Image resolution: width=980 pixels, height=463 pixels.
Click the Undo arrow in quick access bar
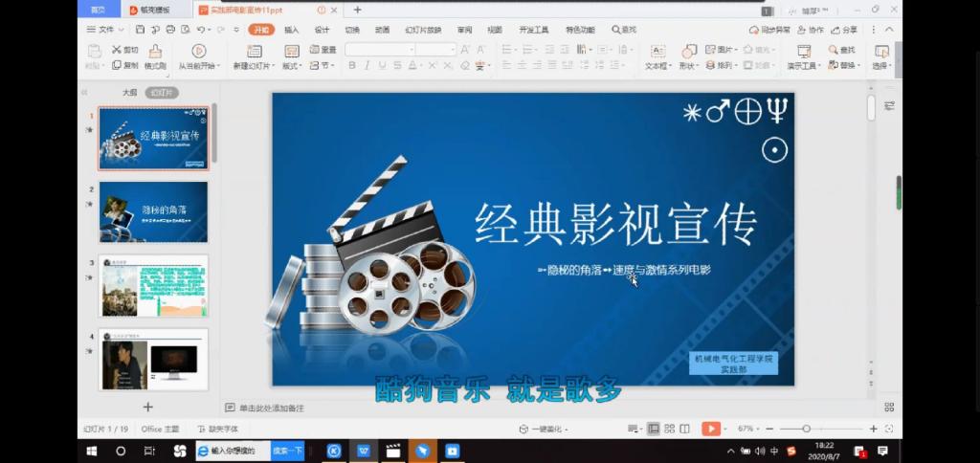203,30
